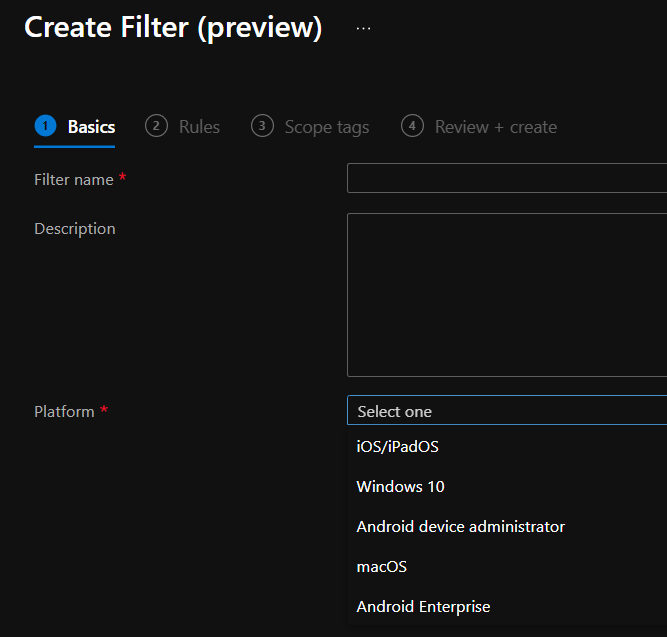Select Windows 10 as the platform
This screenshot has width=667, height=637.
point(400,487)
